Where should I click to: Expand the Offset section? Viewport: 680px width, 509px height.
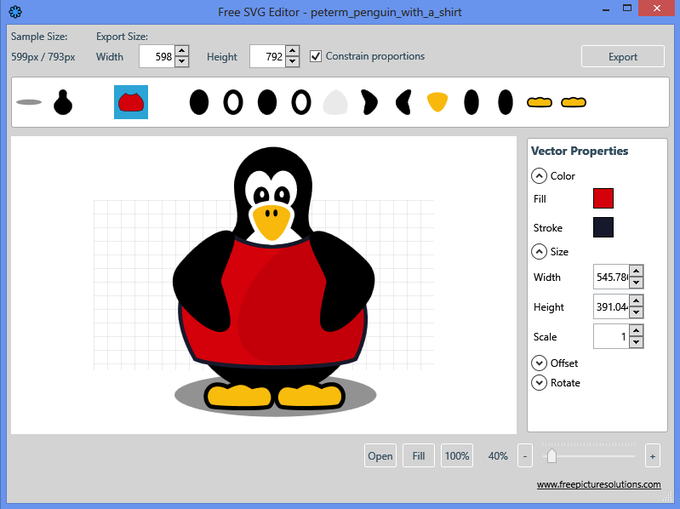point(539,363)
